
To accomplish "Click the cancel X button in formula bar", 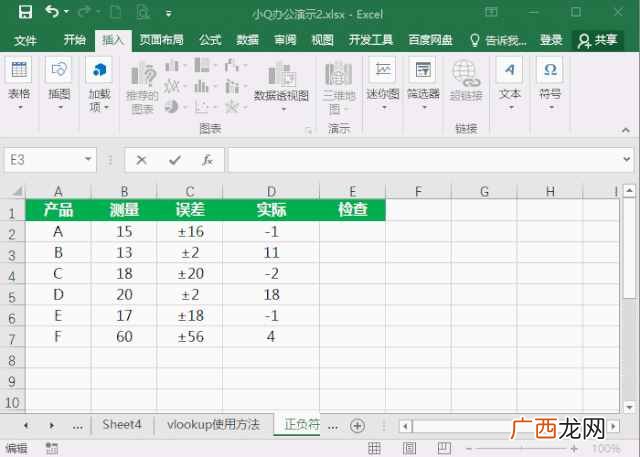I will pyautogui.click(x=142, y=160).
